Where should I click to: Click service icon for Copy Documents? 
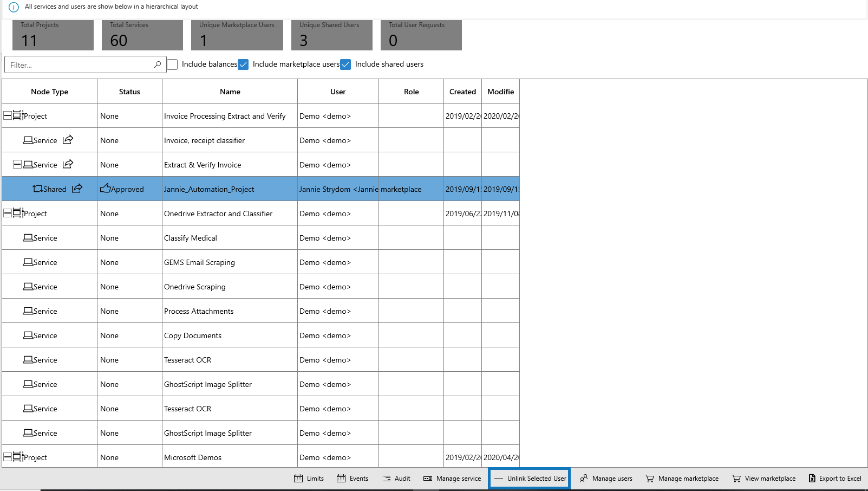tap(28, 335)
